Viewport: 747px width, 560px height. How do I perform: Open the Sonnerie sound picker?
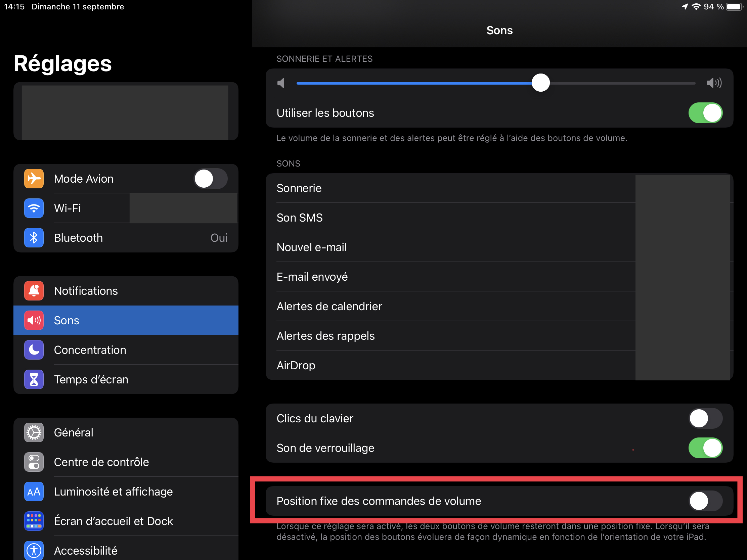tap(452, 188)
